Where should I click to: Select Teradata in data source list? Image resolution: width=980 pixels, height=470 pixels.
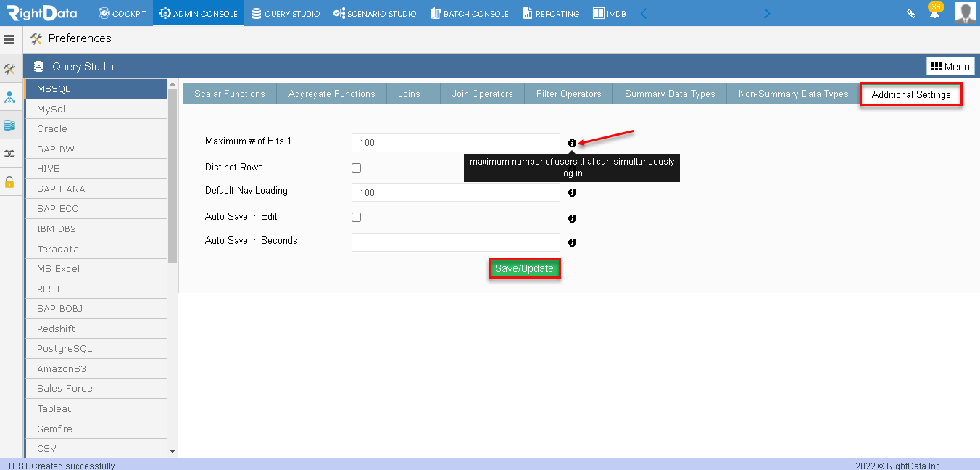[x=96, y=249]
